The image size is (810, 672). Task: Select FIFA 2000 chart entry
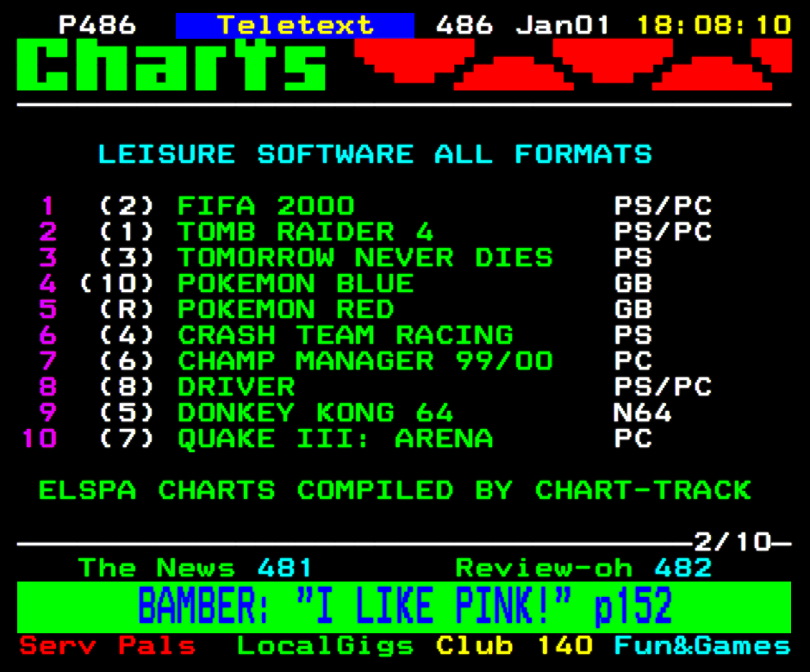coord(266,206)
